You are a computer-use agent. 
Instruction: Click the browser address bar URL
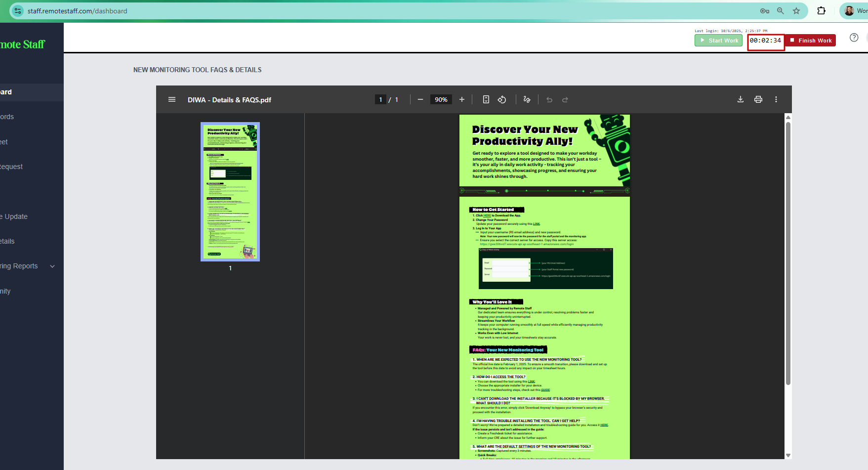[78, 11]
